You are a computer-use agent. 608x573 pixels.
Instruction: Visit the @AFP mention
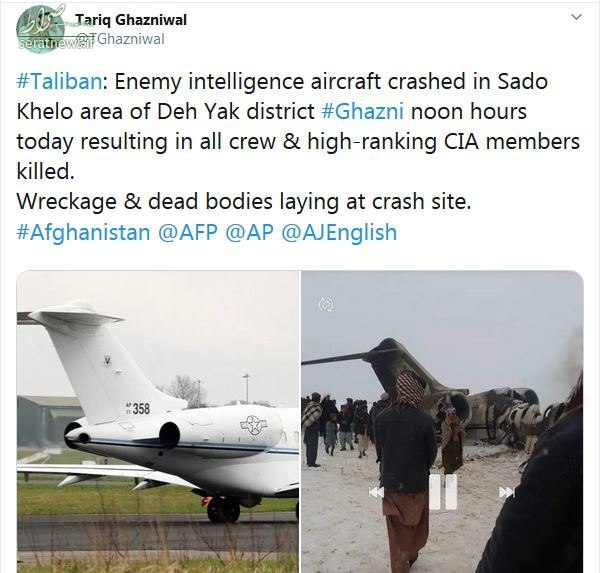point(188,232)
